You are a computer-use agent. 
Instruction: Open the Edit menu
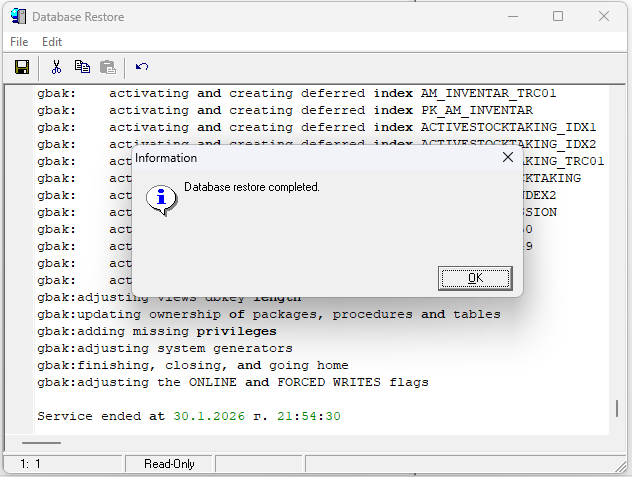[x=52, y=42]
